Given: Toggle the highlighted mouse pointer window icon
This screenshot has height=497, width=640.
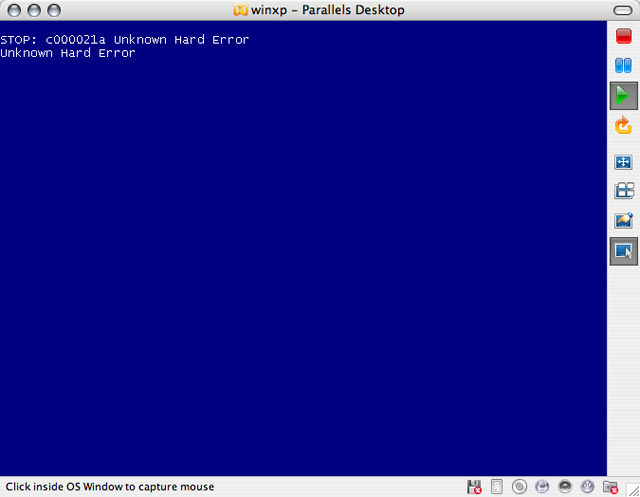Looking at the screenshot, I should (623, 251).
